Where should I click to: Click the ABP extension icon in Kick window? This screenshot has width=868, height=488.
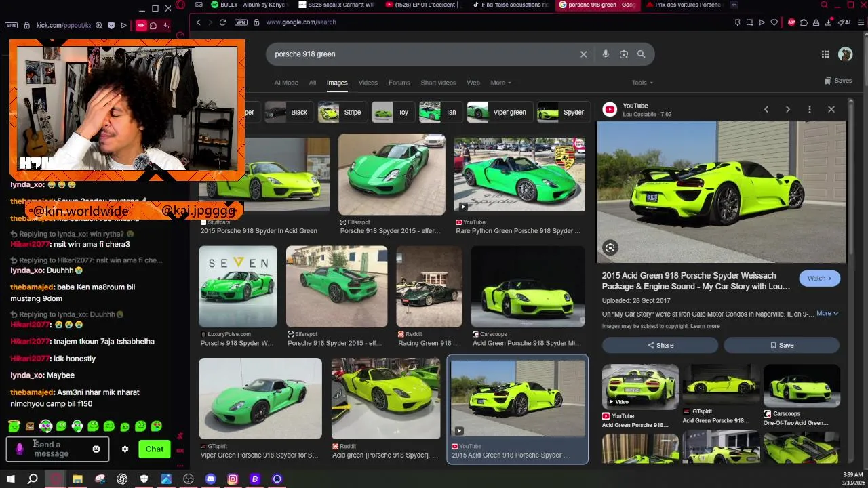click(x=141, y=26)
